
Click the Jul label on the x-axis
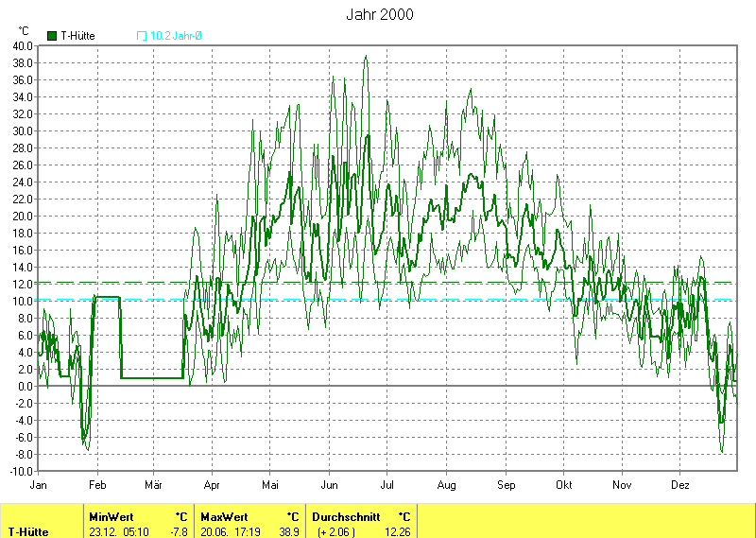click(x=387, y=484)
